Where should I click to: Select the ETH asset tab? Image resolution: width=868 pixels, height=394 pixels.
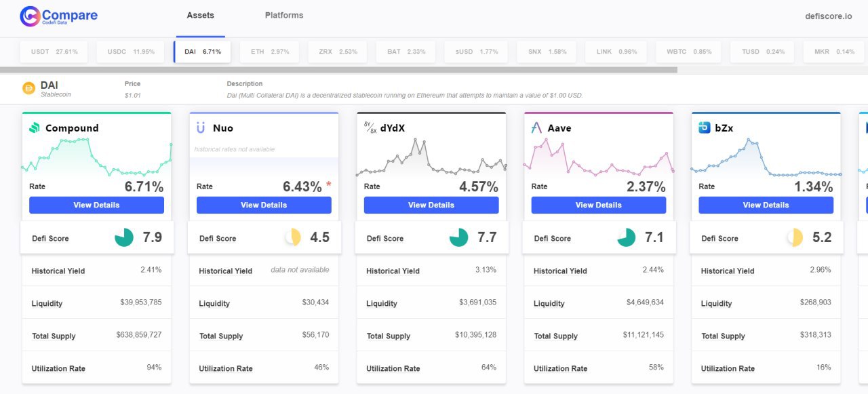[269, 52]
